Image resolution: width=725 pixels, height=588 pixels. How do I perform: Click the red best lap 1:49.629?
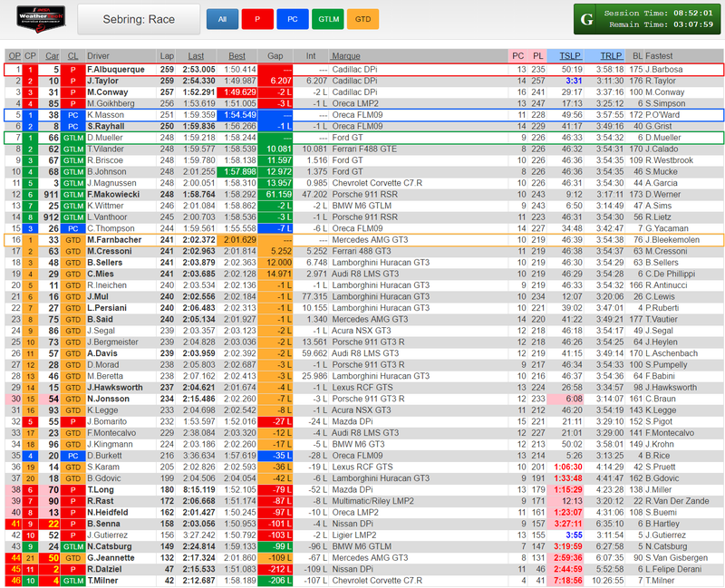coord(237,92)
